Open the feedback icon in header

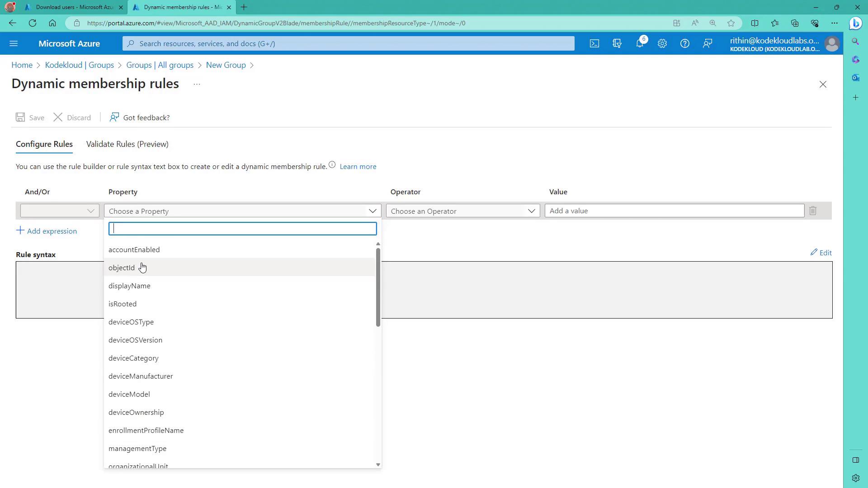click(708, 43)
